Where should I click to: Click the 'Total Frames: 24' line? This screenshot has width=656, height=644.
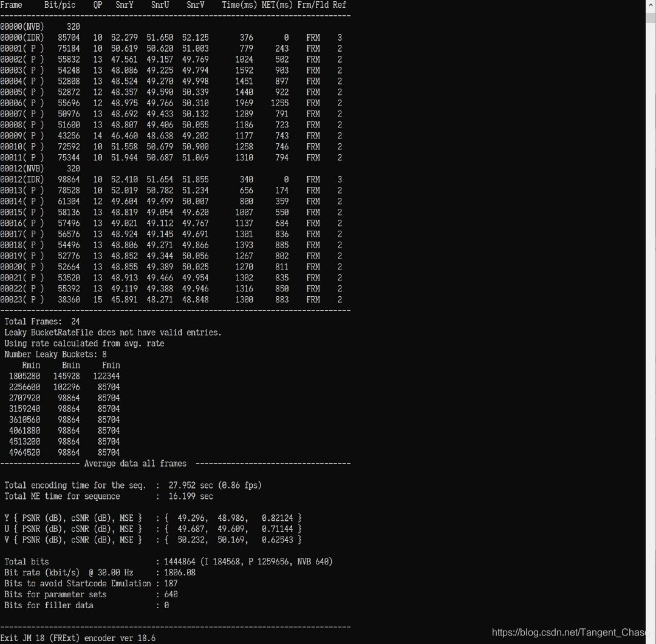42,322
